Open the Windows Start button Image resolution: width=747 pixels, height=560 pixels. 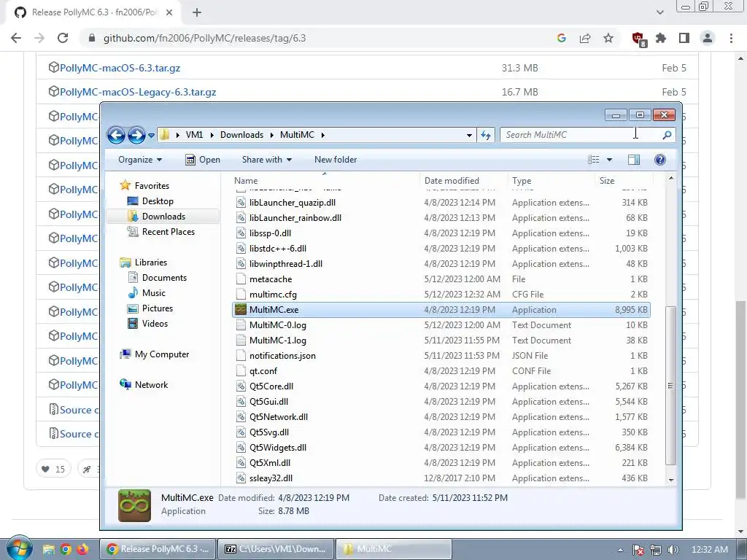click(x=19, y=548)
